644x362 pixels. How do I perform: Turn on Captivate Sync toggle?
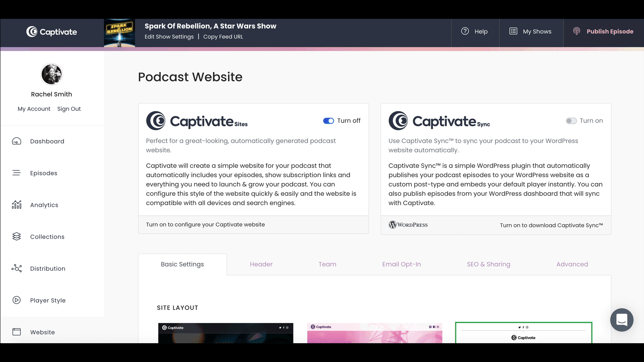point(571,121)
